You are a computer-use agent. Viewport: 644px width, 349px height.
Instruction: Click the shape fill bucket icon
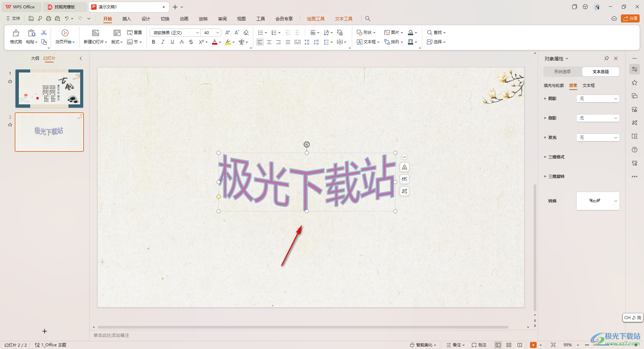click(411, 33)
